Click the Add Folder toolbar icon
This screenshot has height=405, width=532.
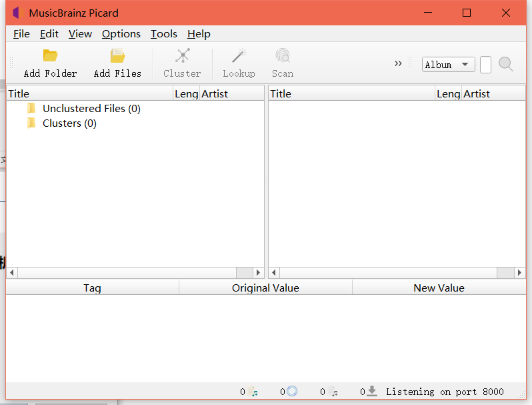coord(50,55)
